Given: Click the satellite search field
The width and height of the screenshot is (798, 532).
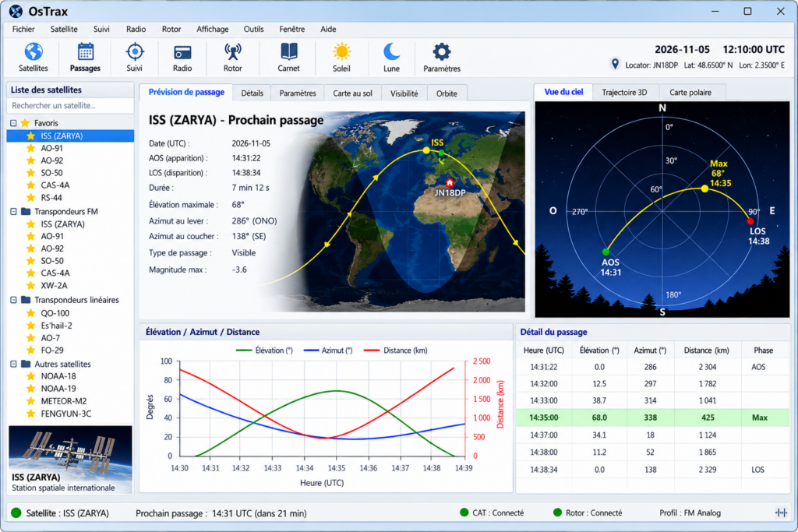Looking at the screenshot, I should (70, 105).
